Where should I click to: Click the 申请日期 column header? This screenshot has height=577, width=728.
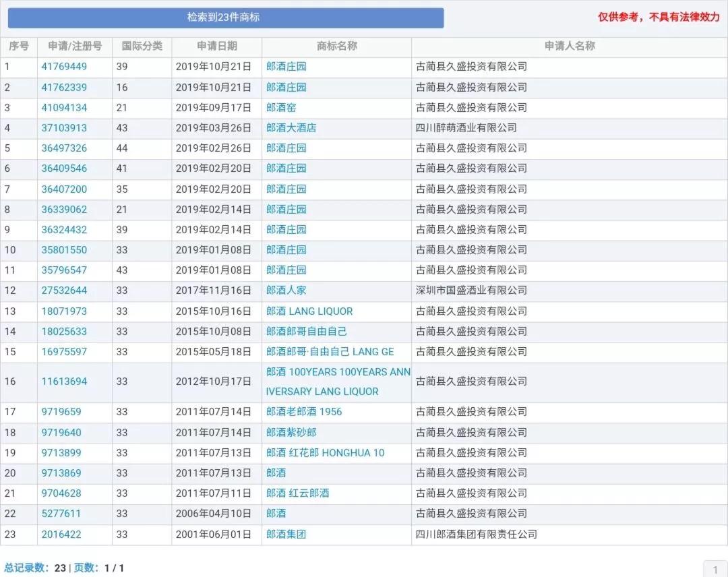pyautogui.click(x=217, y=46)
